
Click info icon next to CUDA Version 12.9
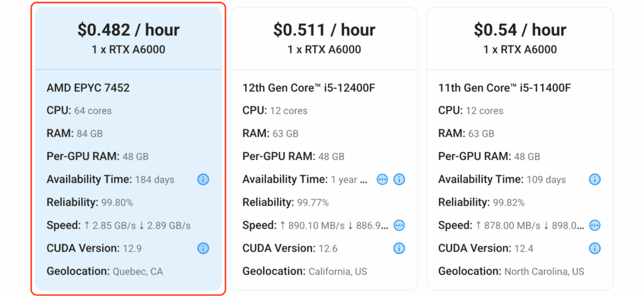(203, 248)
